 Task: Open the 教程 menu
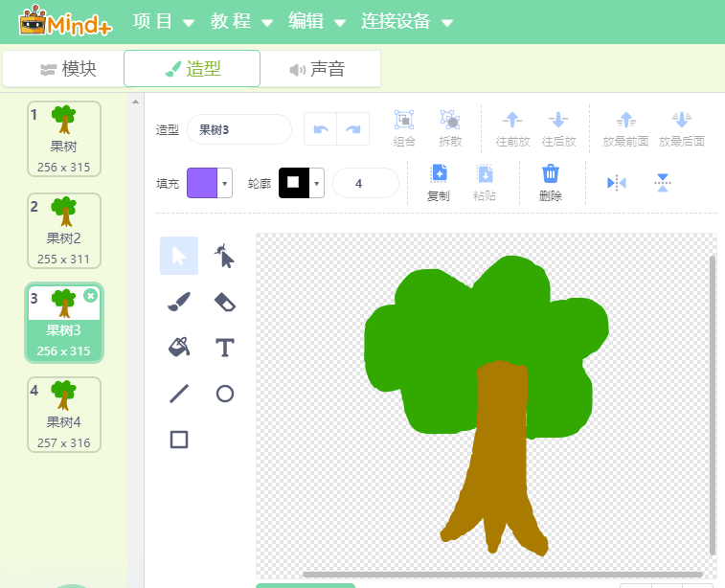pos(241,21)
